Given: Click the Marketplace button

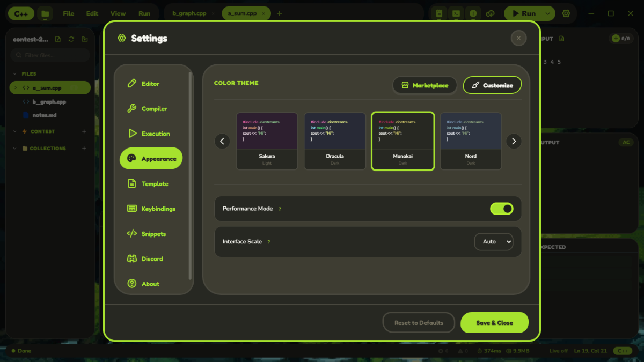Looking at the screenshot, I should tap(425, 85).
